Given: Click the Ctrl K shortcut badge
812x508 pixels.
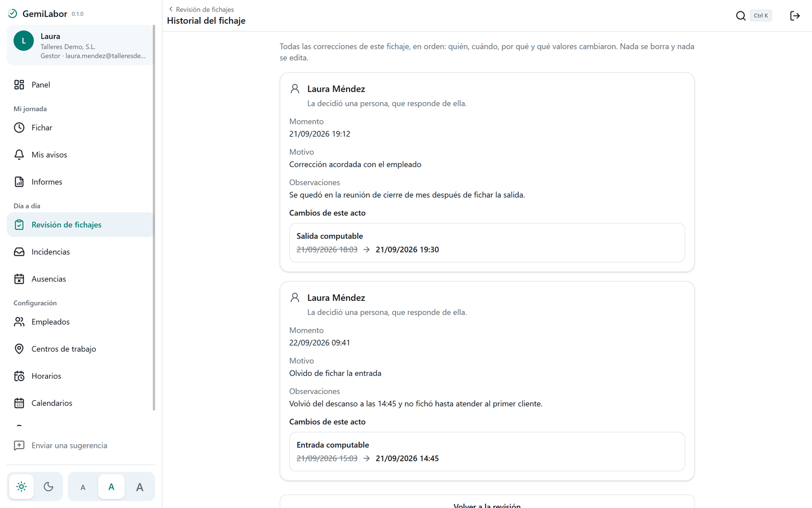Looking at the screenshot, I should click(761, 16).
